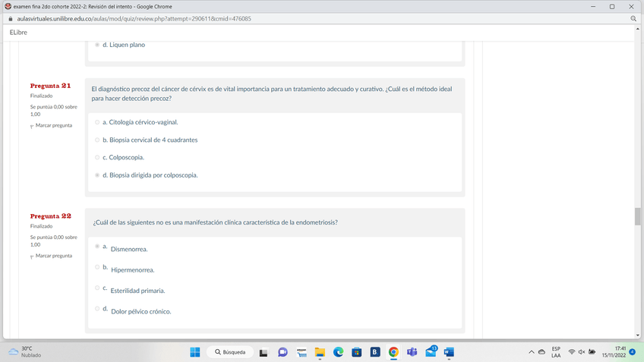The image size is (644, 362).
Task: Click the muted volume tray icon
Action: tap(582, 352)
